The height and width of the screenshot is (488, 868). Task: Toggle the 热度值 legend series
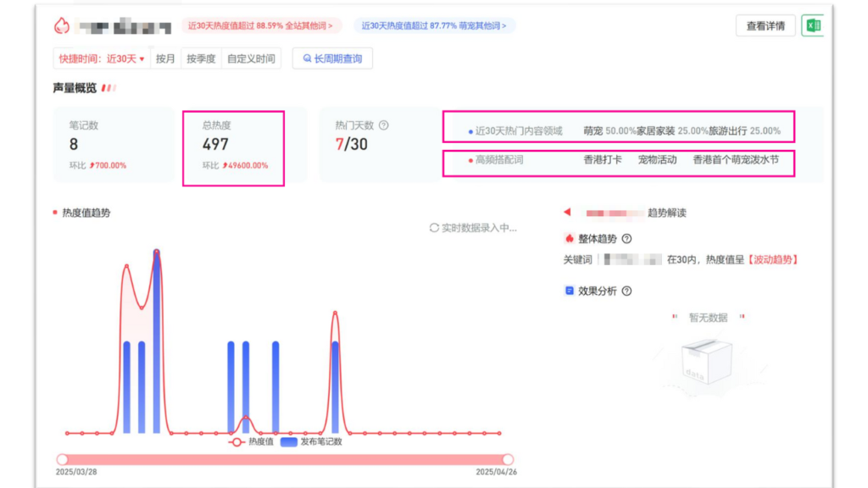pyautogui.click(x=250, y=441)
